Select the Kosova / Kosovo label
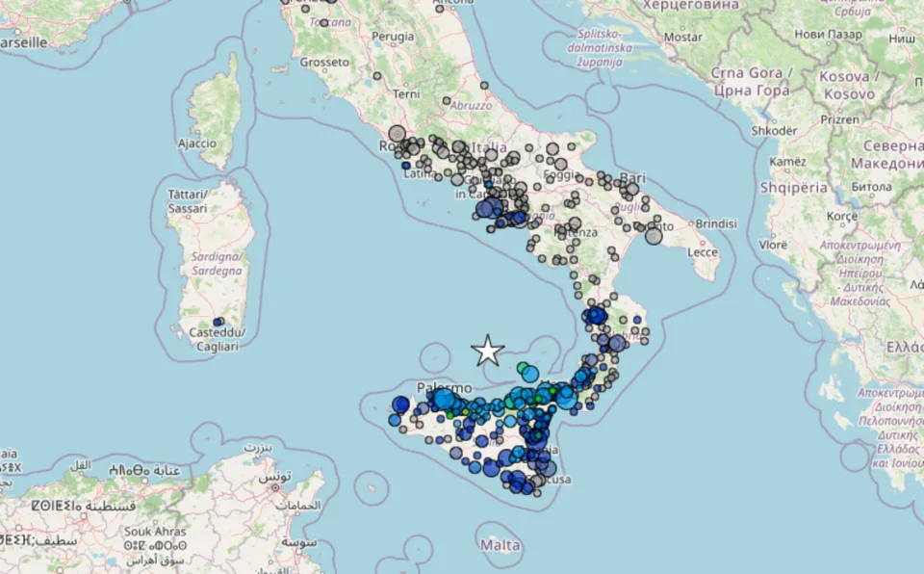Screen dimensions: 924x574 pyautogui.click(x=849, y=85)
